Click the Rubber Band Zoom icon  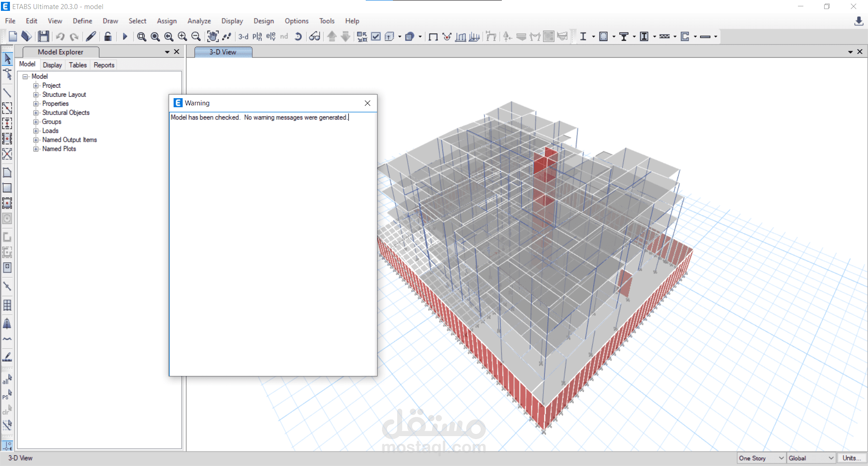(142, 37)
